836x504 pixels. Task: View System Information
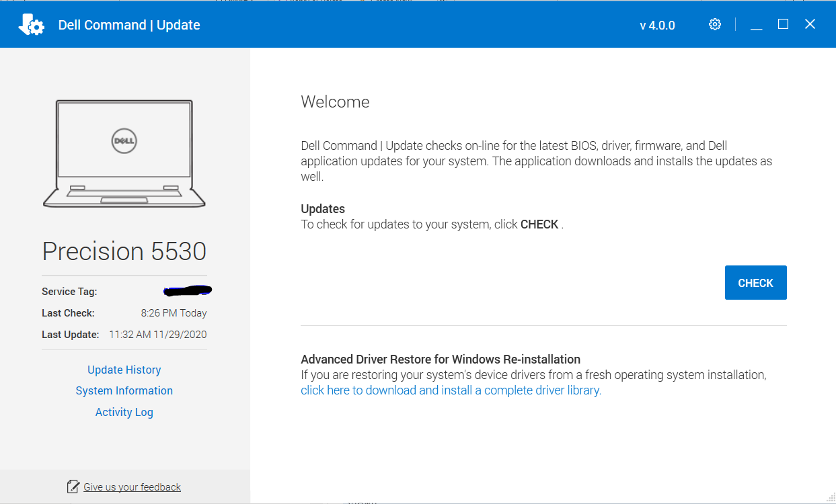click(x=124, y=390)
